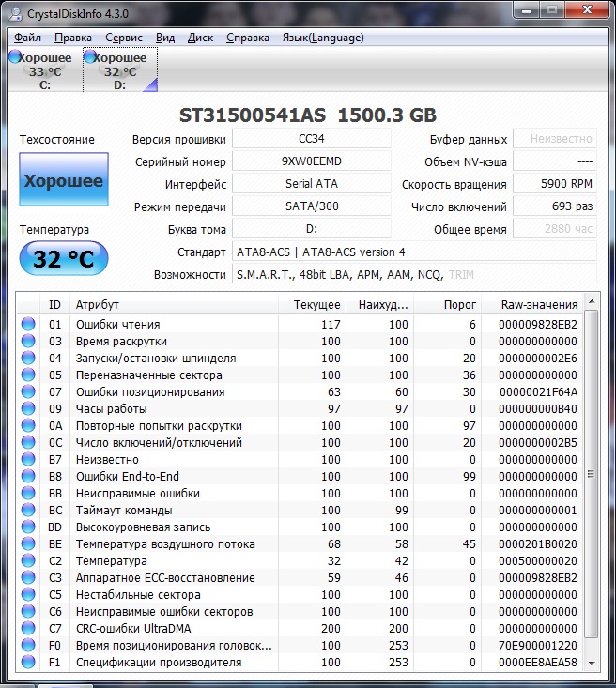The image size is (616, 688).
Task: Click the Интерфейс field Serial ATA
Action: [x=312, y=183]
